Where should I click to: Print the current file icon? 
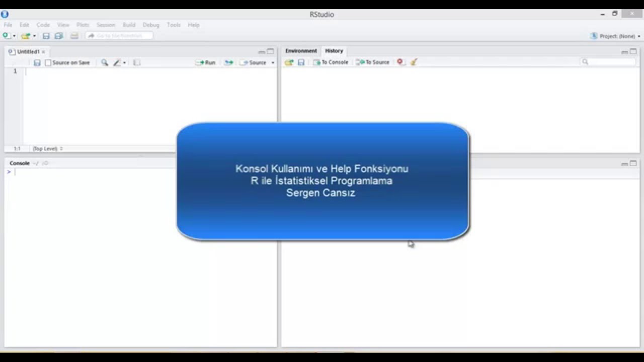(x=74, y=36)
